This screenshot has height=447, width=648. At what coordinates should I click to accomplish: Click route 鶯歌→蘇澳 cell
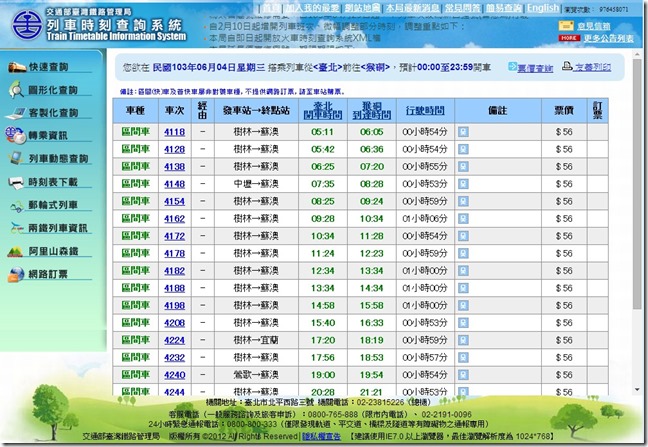pyautogui.click(x=256, y=375)
